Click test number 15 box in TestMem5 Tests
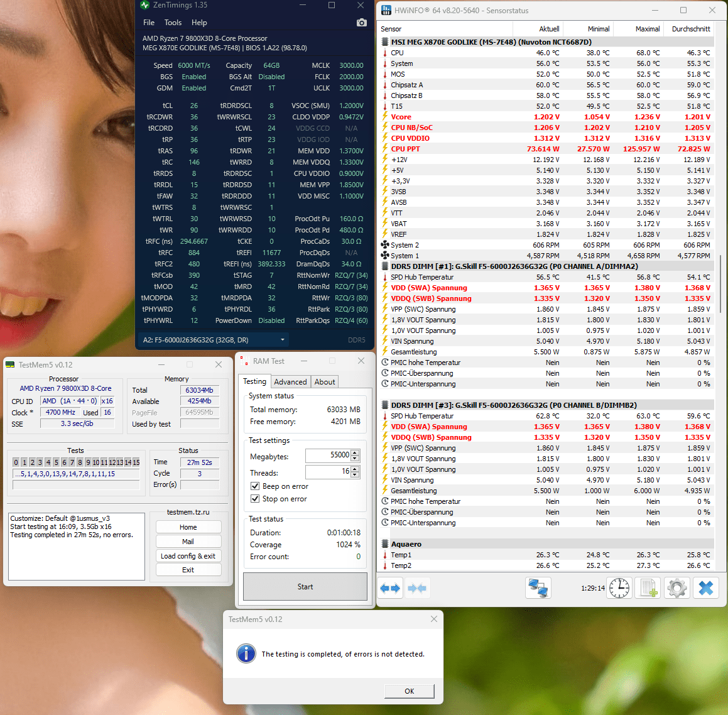This screenshot has width=728, height=715. tap(136, 462)
